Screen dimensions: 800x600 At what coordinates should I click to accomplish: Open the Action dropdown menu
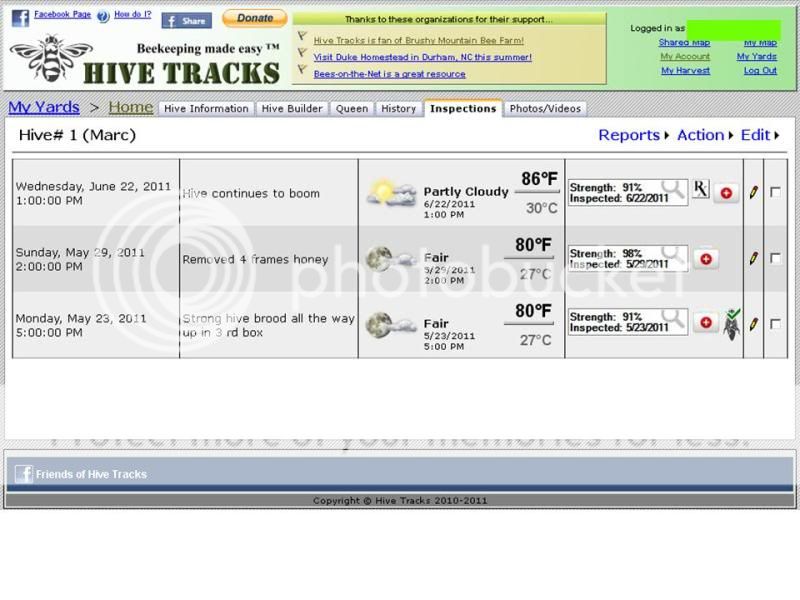click(x=700, y=134)
